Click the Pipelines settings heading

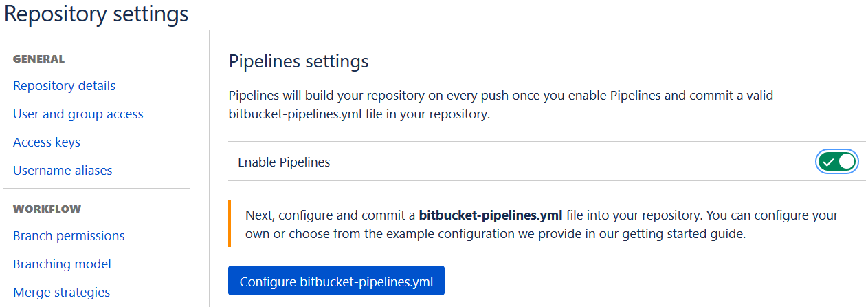click(298, 61)
